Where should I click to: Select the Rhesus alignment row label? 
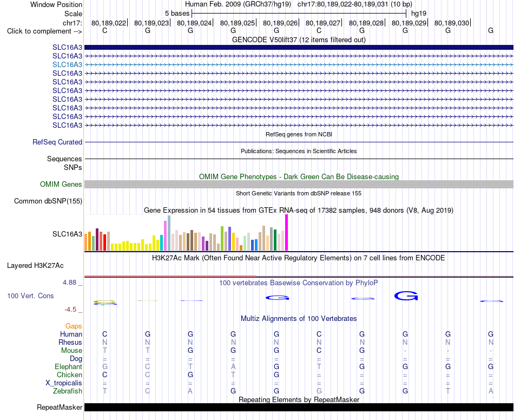click(x=70, y=342)
